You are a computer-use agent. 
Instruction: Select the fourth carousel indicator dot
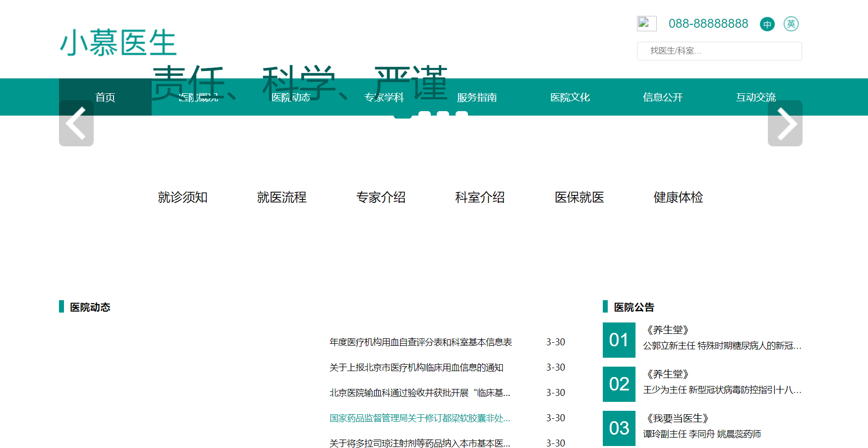click(461, 114)
